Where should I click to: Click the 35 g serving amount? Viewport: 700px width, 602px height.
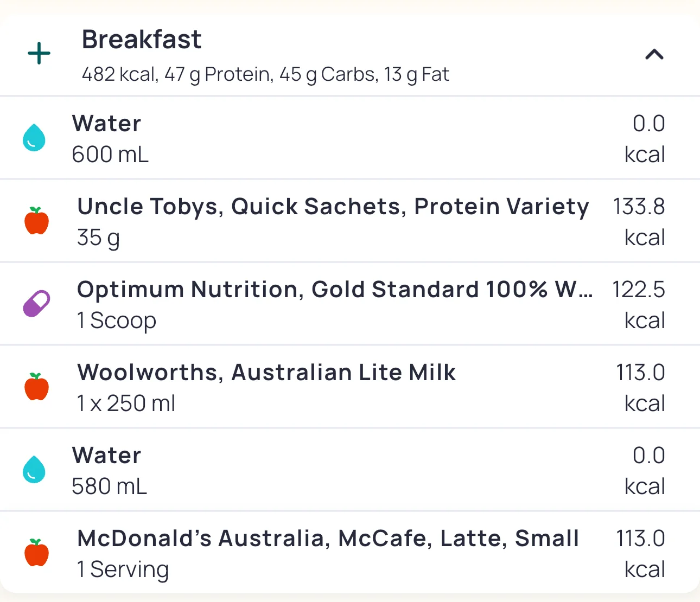98,238
